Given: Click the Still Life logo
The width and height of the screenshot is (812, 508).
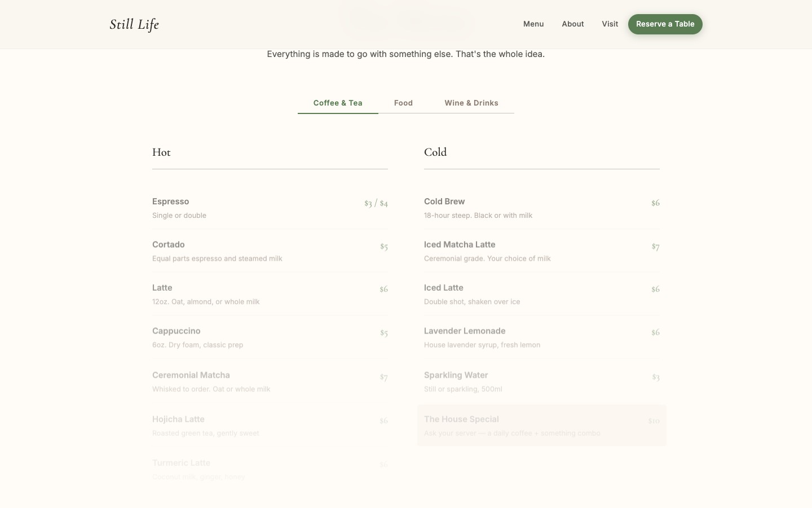Looking at the screenshot, I should [x=134, y=24].
